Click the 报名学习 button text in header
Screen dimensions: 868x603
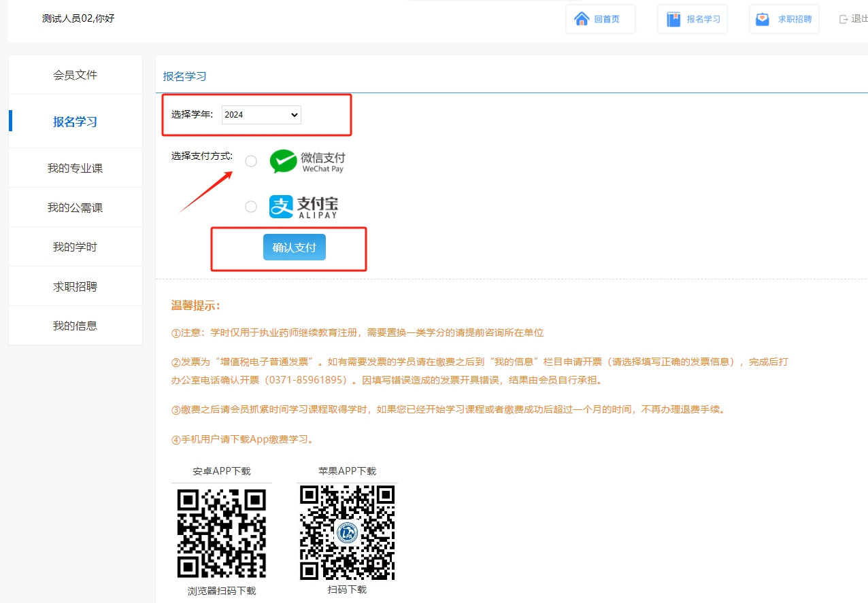703,19
